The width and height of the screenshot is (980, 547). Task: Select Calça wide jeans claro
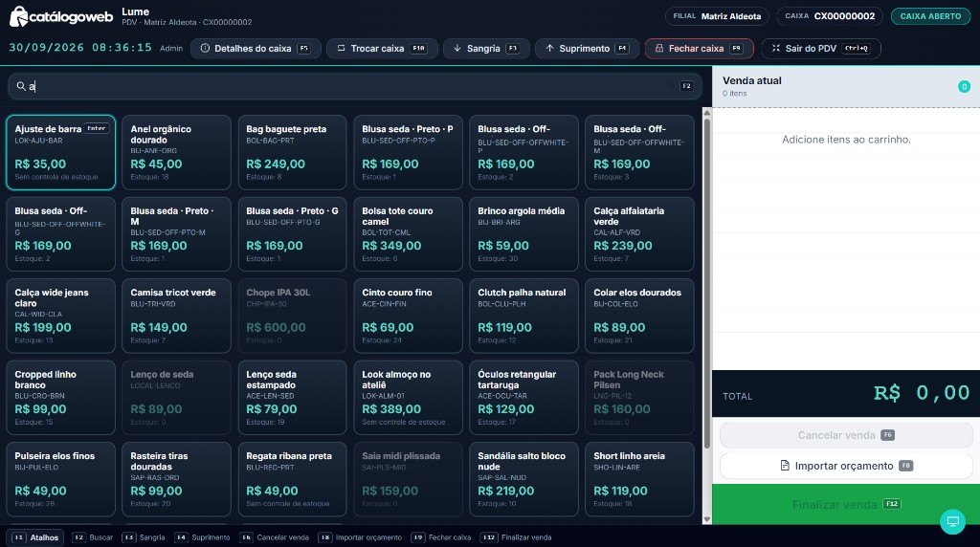pyautogui.click(x=60, y=316)
